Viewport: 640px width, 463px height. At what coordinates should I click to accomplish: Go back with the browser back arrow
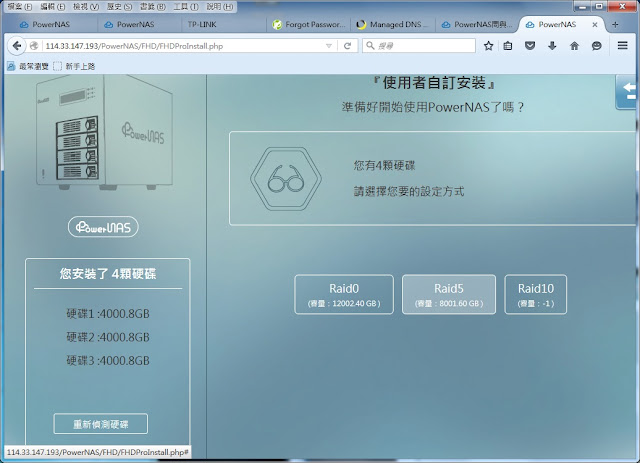coord(16,46)
